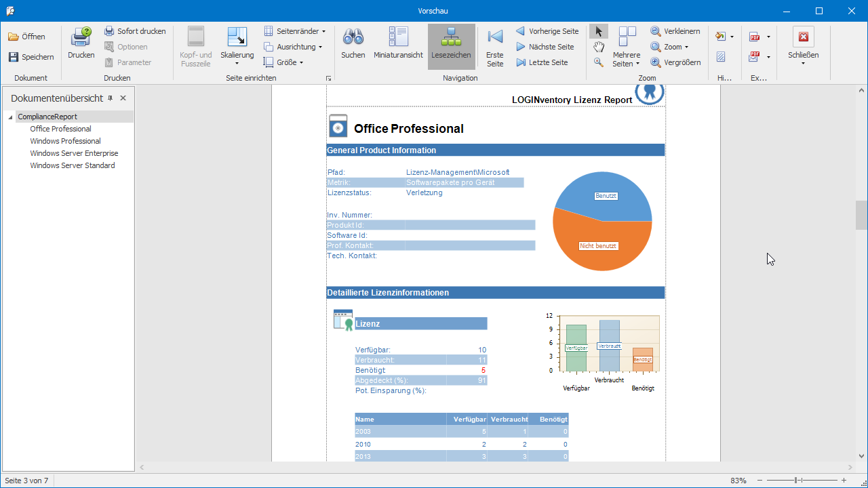Click the Softwarepakete pro Gerät value
The height and width of the screenshot is (488, 868).
tap(450, 182)
